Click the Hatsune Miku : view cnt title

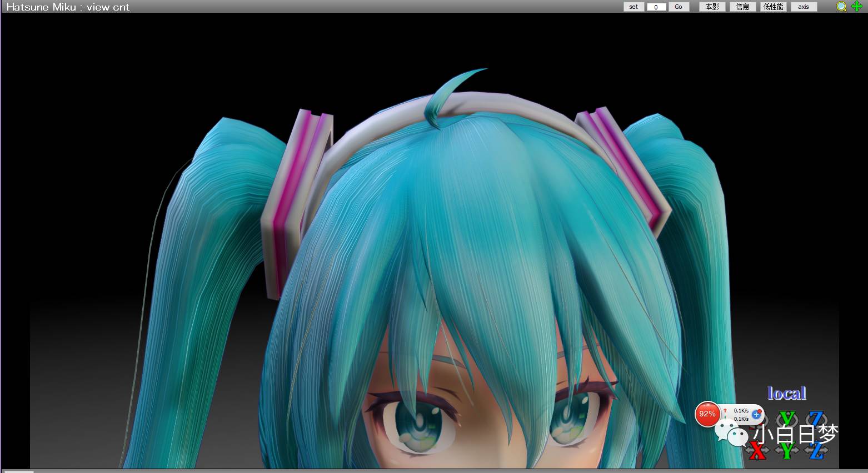pos(68,7)
